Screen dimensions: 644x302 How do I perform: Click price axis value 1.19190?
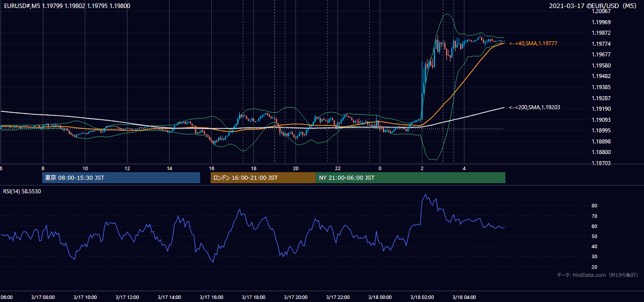pos(601,109)
